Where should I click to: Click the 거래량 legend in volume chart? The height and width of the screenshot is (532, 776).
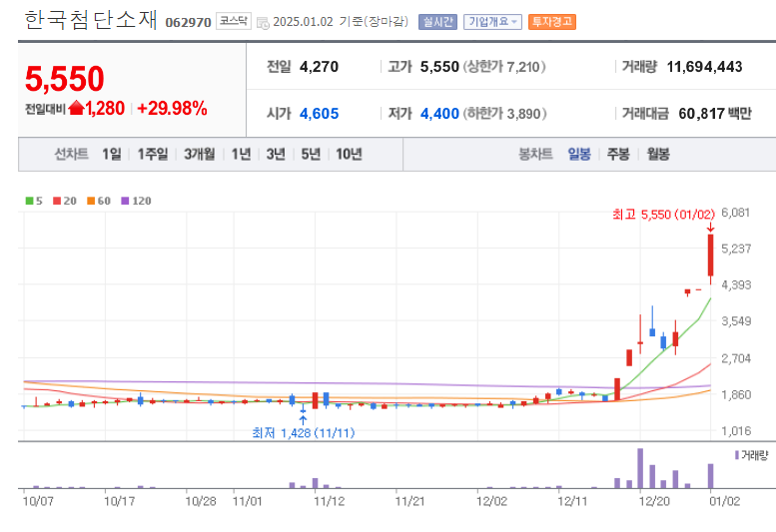click(x=751, y=455)
